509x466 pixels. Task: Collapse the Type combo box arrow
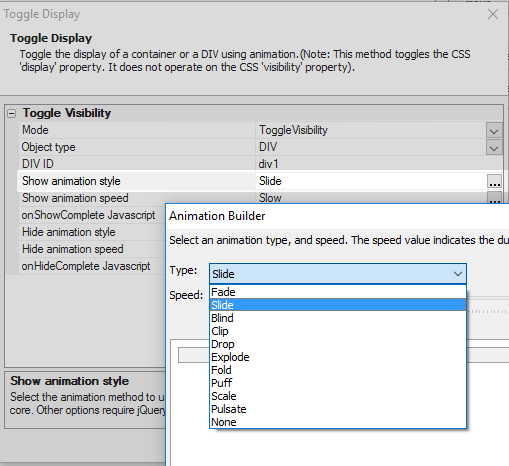tap(458, 274)
